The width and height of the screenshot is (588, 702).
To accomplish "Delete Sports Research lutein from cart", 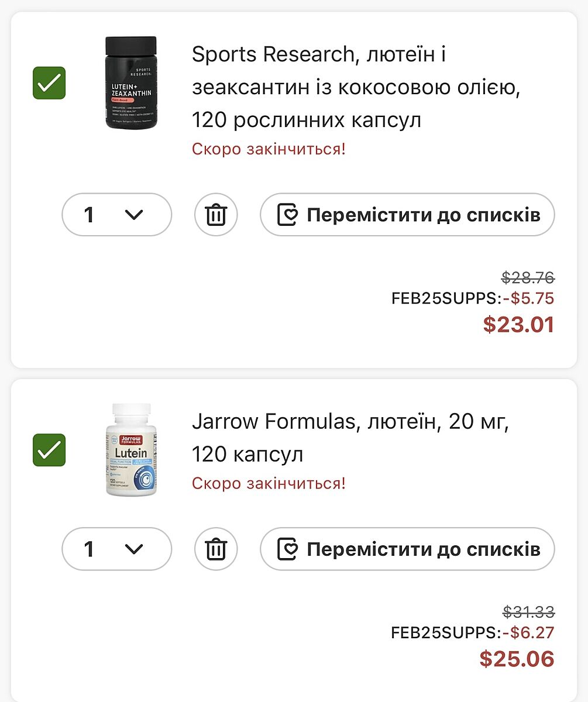I will [x=216, y=215].
